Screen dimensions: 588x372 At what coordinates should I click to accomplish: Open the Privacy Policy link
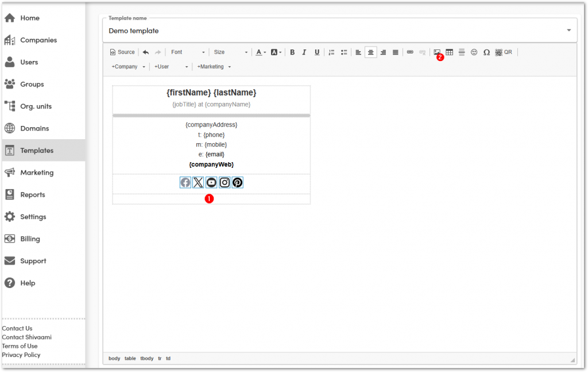21,355
